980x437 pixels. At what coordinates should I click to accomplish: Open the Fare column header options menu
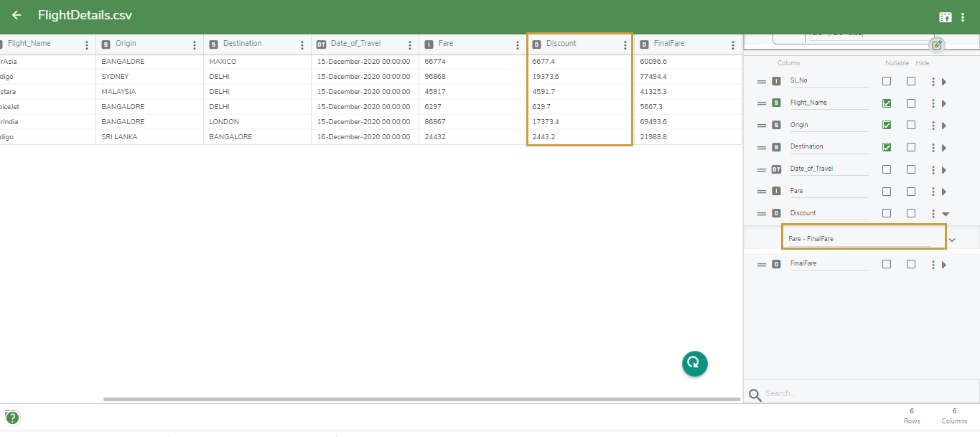click(518, 43)
